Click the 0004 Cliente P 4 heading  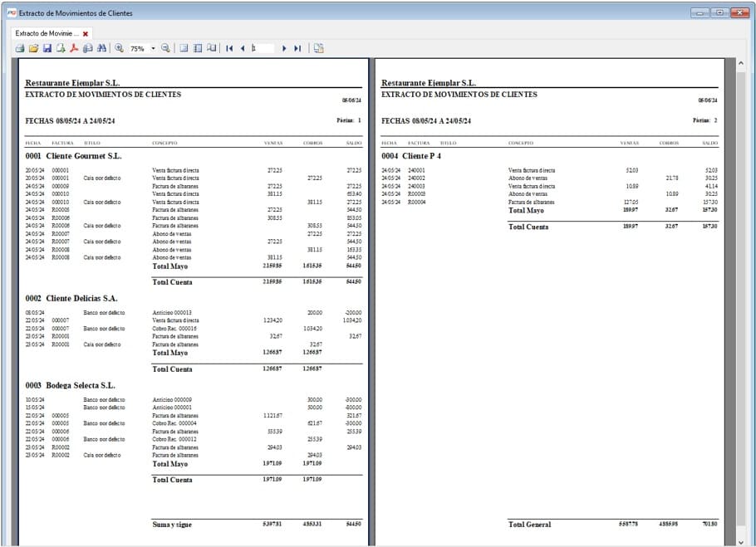[411, 156]
